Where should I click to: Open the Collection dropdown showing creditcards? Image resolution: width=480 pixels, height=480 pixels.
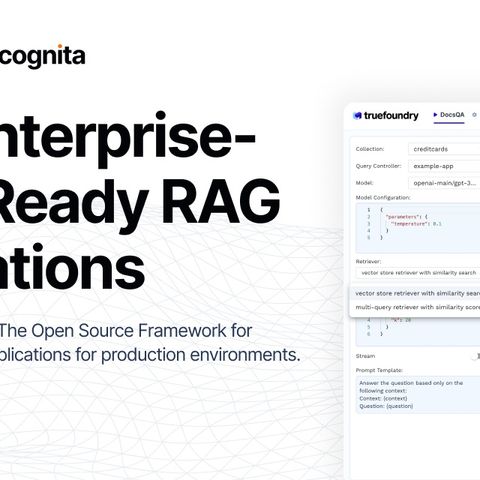click(x=444, y=149)
